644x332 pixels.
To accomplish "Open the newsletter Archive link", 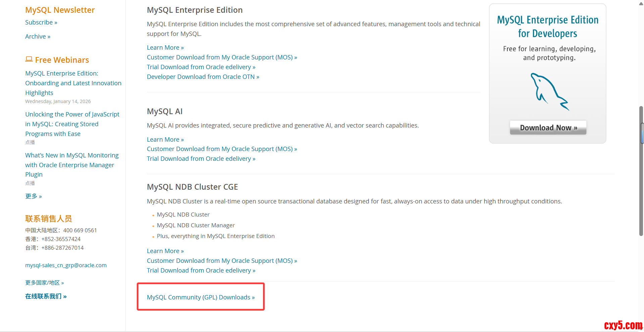I will point(38,37).
